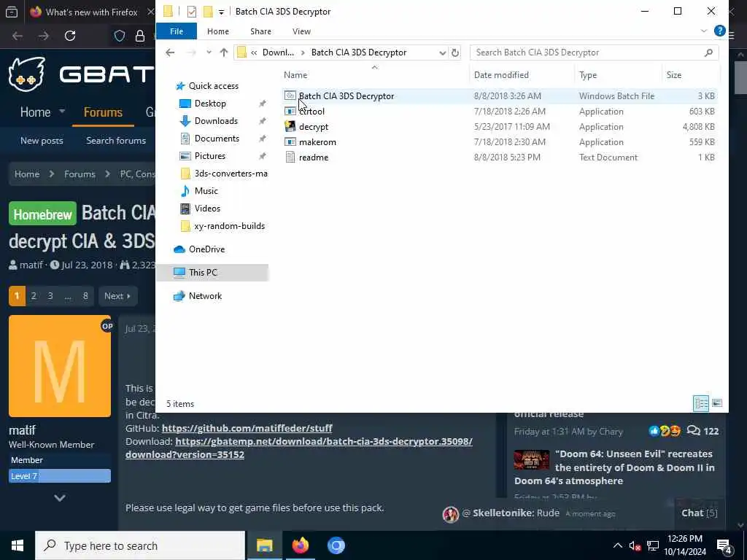
Task: Switch to large icons view layout
Action: click(x=717, y=403)
